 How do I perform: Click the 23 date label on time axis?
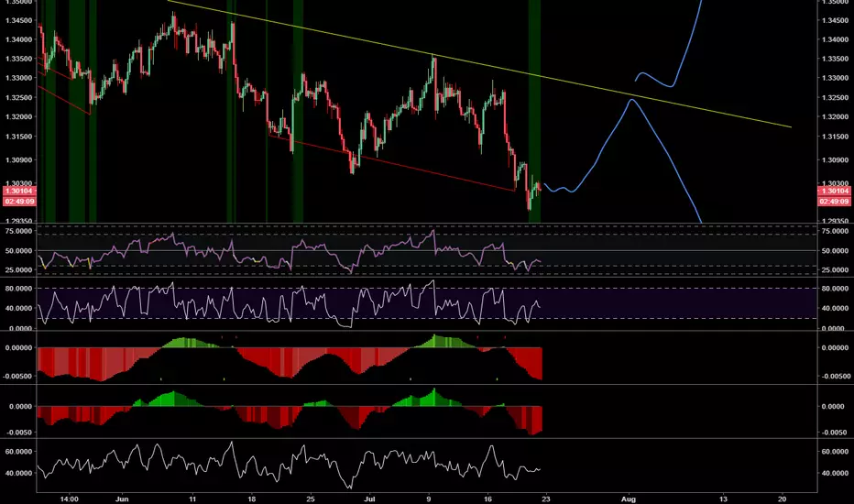coord(546,499)
